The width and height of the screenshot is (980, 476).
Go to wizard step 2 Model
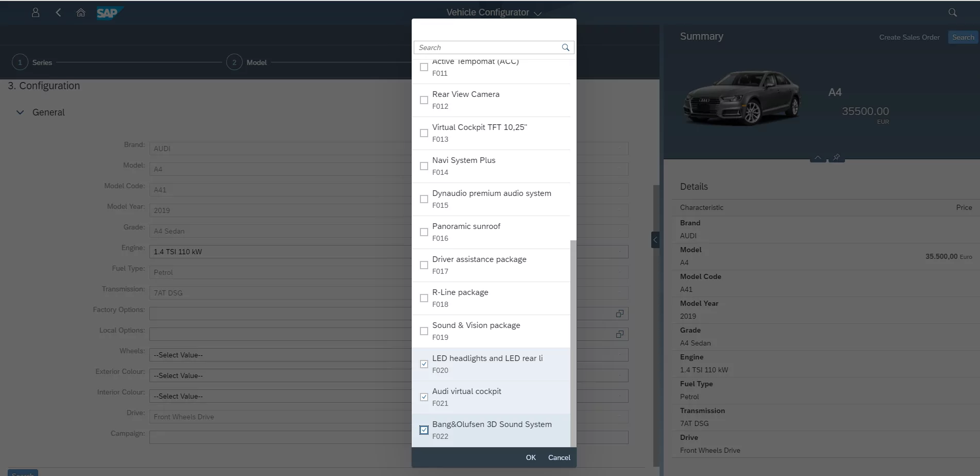pos(246,62)
